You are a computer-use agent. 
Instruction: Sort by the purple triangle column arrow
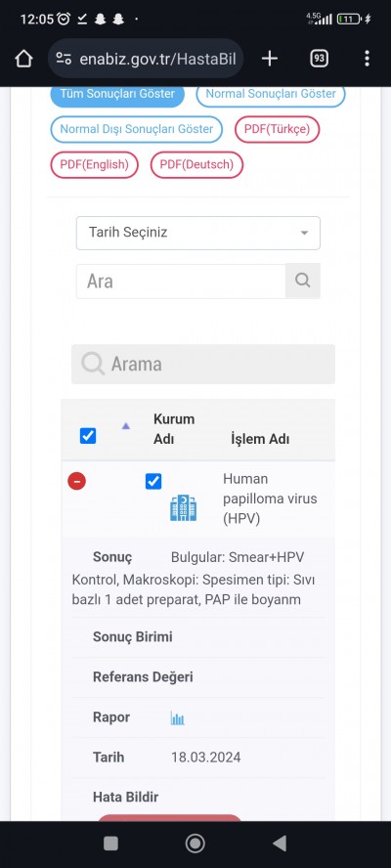click(126, 426)
